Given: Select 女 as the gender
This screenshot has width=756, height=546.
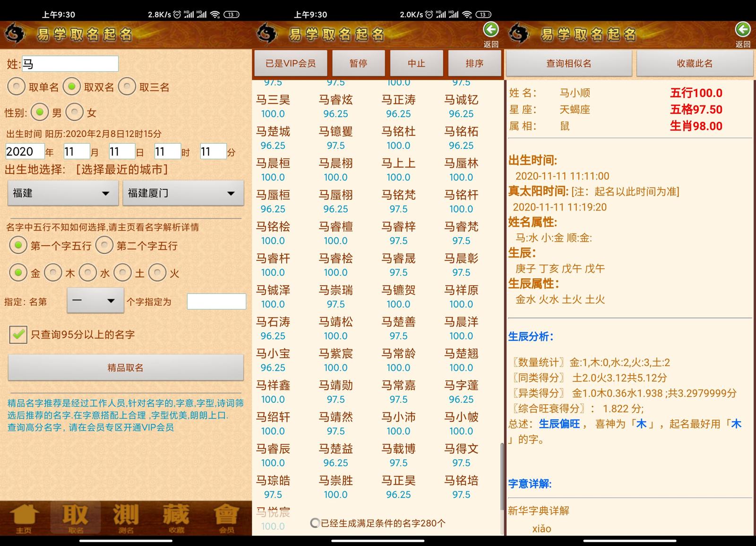Looking at the screenshot, I should [75, 112].
